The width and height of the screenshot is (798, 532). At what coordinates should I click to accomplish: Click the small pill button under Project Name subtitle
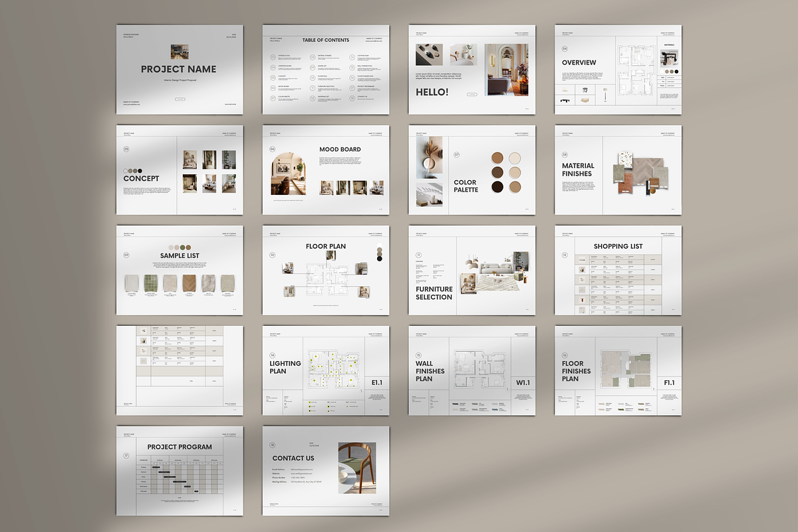[180, 98]
